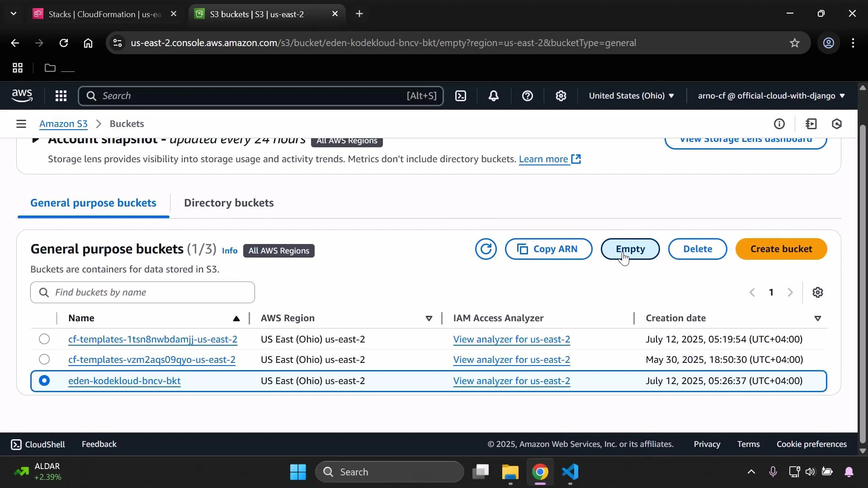Image resolution: width=868 pixels, height=488 pixels.
Task: Click the info icon near the breadcrumb
Action: click(x=780, y=124)
